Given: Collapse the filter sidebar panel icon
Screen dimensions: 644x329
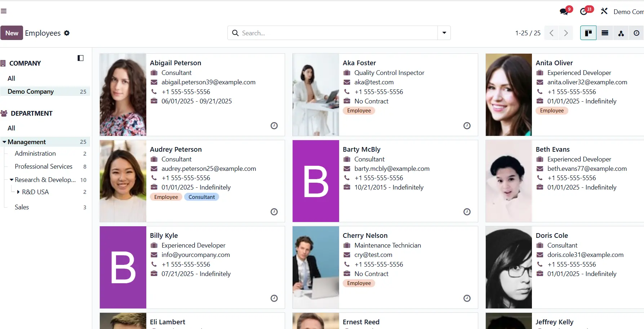Looking at the screenshot, I should 81,58.
